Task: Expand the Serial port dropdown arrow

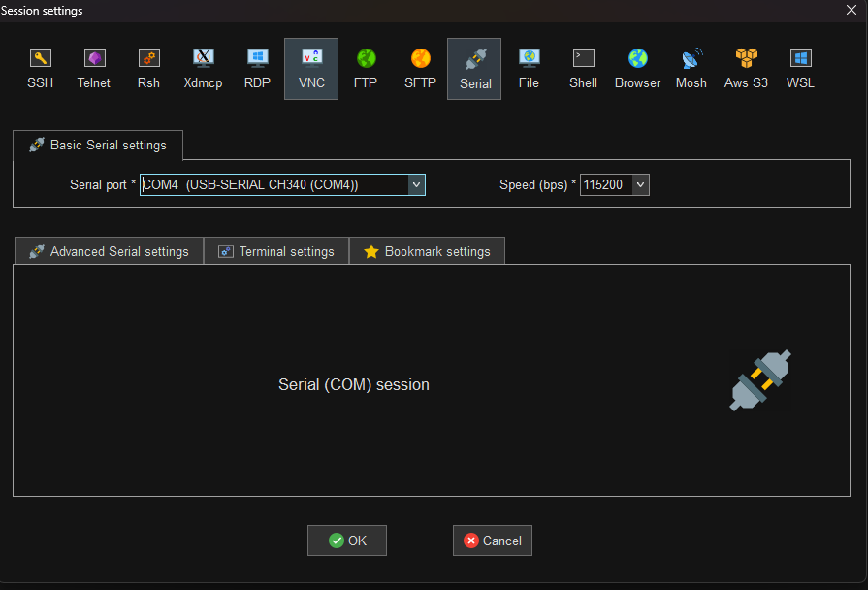Action: pyautogui.click(x=416, y=185)
